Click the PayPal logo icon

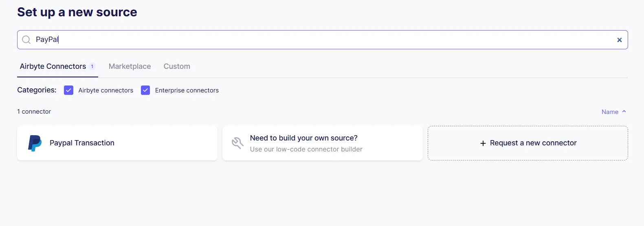click(x=35, y=143)
